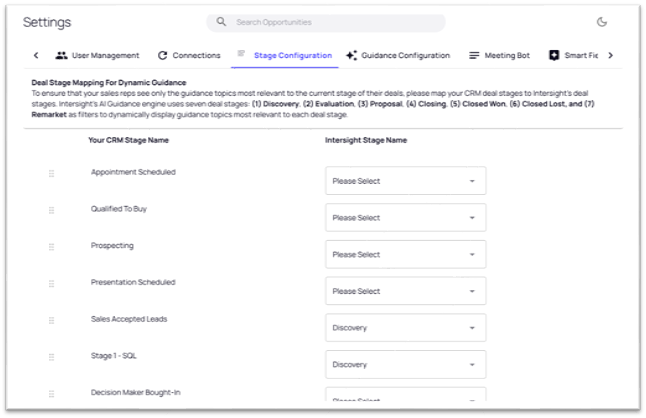This screenshot has width=646, height=418.
Task: Click 'Appointment Scheduled' stage name
Action: click(133, 172)
